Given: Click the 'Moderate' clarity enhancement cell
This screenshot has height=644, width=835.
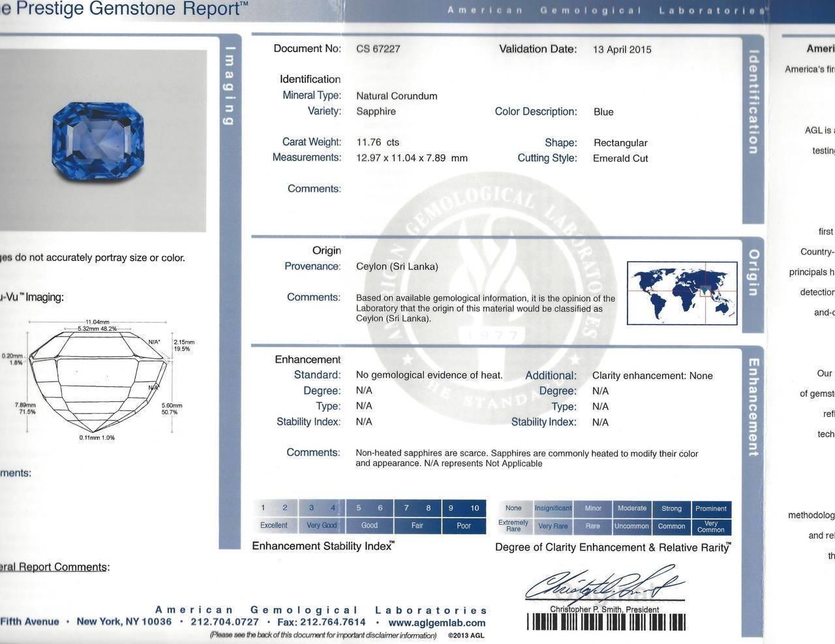Looking at the screenshot, I should [632, 508].
